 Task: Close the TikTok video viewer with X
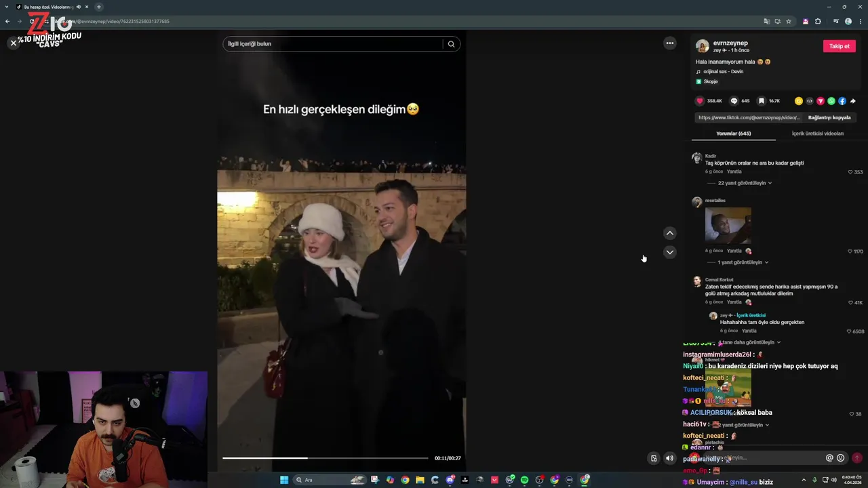pyautogui.click(x=13, y=43)
